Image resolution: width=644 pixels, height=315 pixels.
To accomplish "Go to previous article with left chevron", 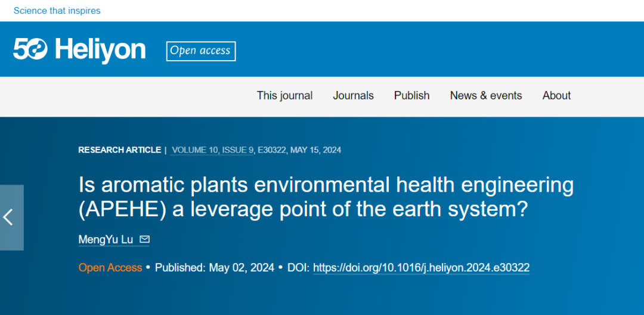I will (9, 217).
